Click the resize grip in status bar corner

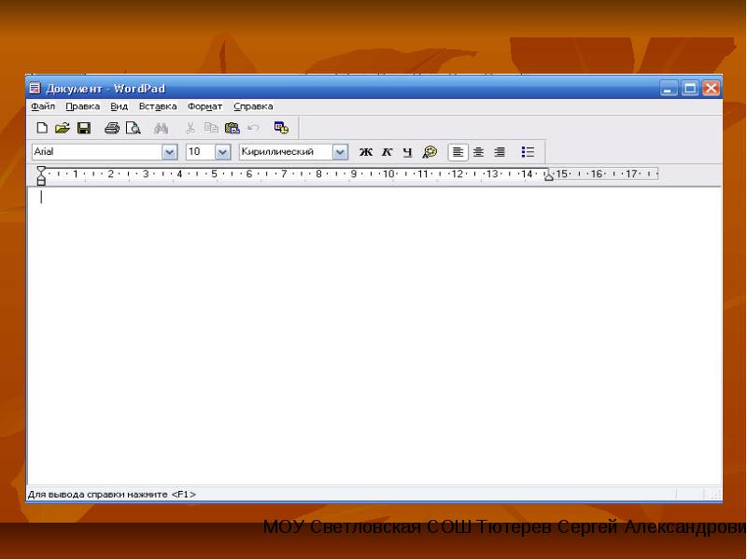click(714, 495)
